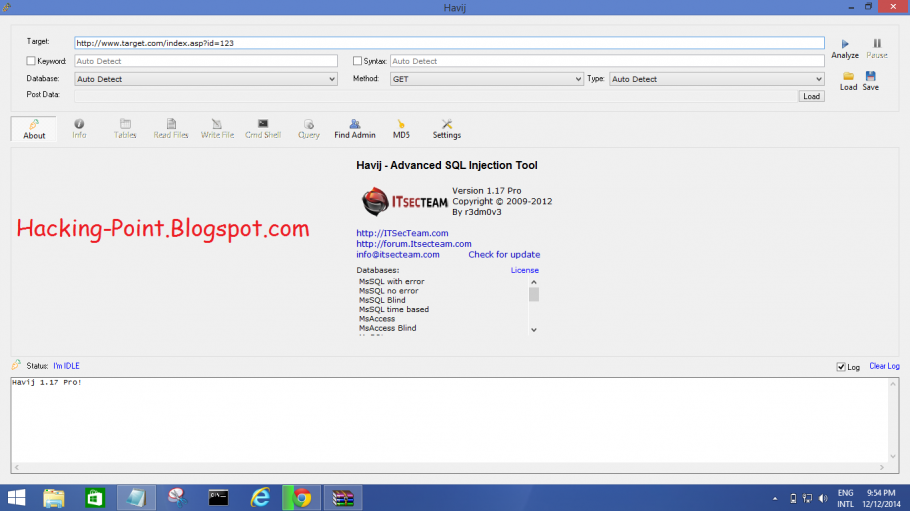The image size is (910, 511).
Task: Open the About tab
Action: click(34, 129)
